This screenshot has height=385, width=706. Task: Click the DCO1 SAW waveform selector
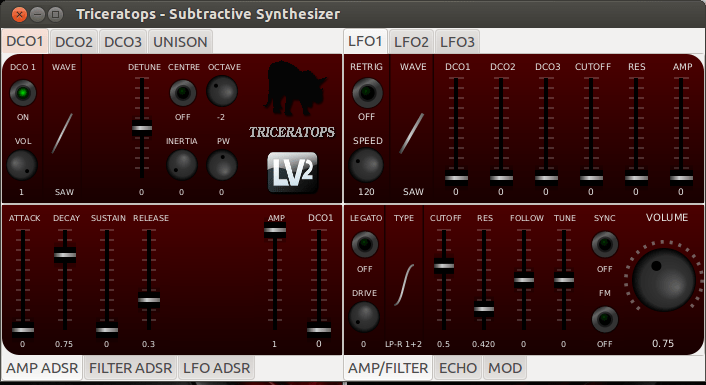click(62, 133)
